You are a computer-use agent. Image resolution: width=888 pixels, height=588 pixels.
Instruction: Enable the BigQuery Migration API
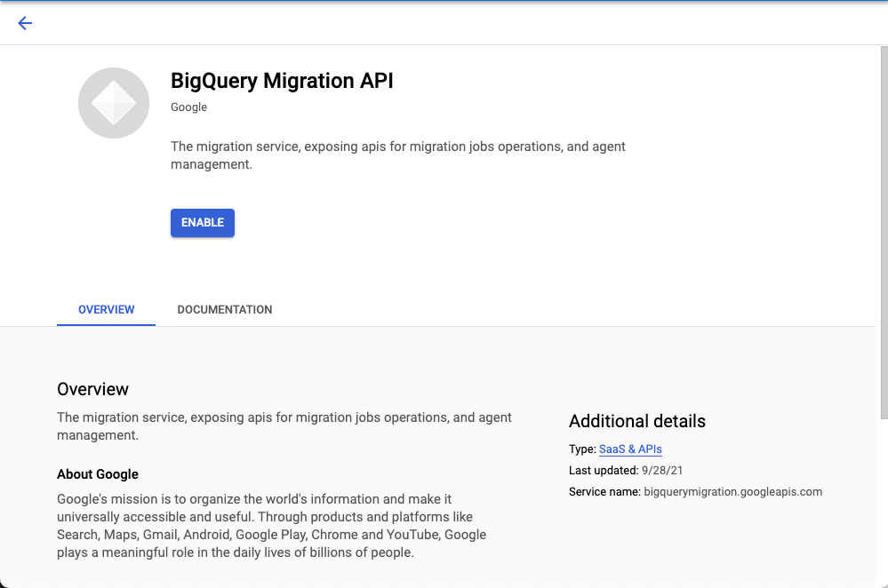click(x=202, y=222)
